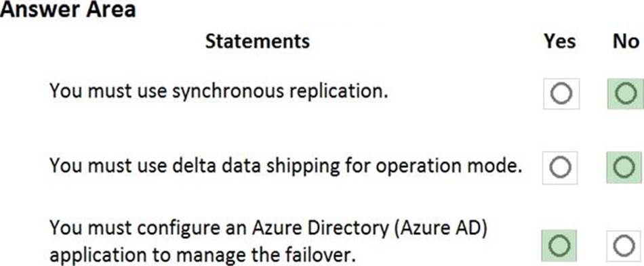Click the No column header
This screenshot has width=644, height=266.
coord(626,41)
